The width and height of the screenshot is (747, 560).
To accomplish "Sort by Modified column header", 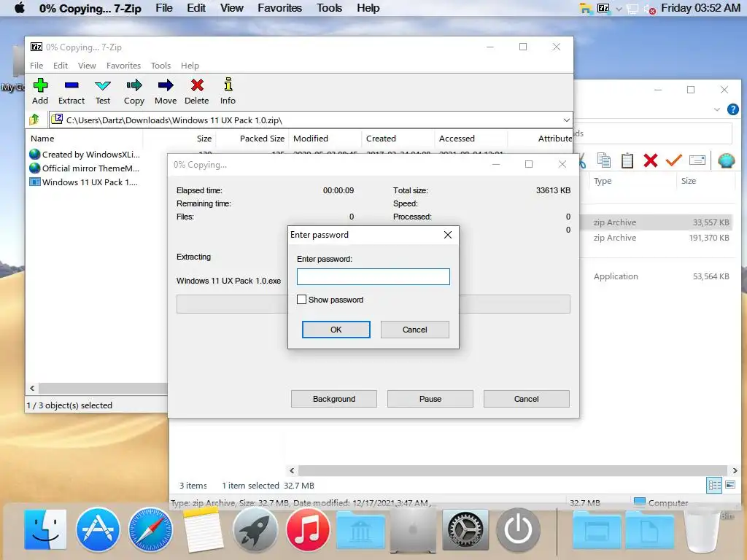I will [x=325, y=139].
